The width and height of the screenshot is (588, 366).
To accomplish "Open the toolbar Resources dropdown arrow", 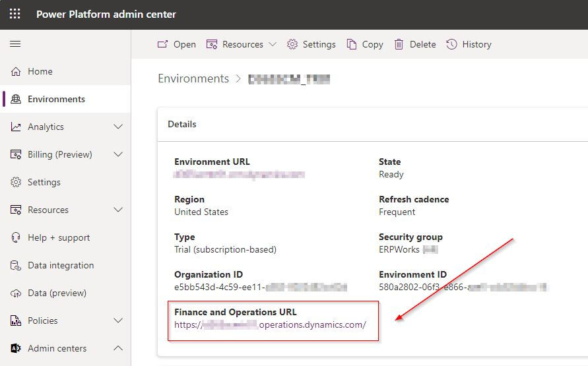I will tap(273, 44).
